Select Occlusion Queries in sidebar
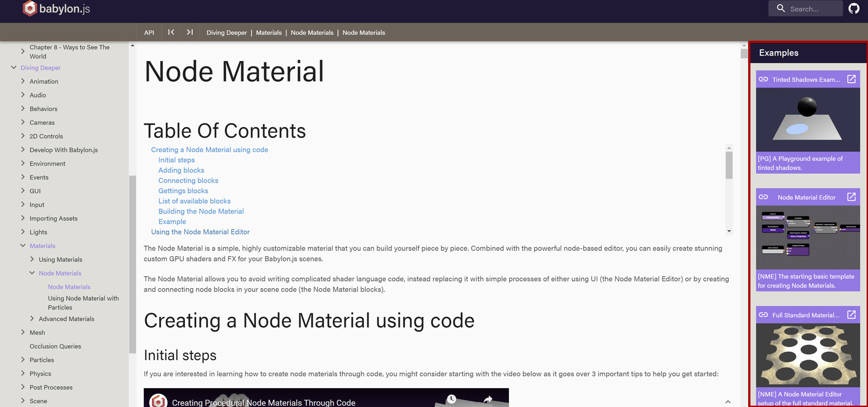 (x=55, y=346)
